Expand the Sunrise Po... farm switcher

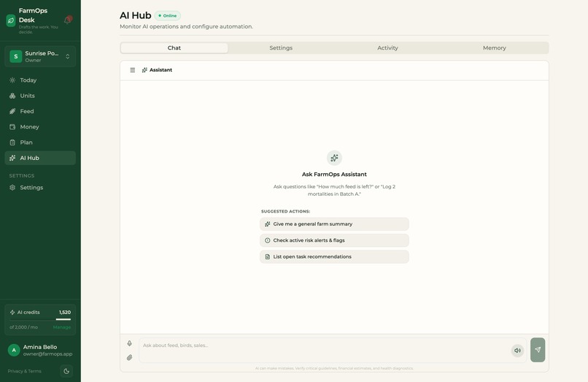pos(40,56)
